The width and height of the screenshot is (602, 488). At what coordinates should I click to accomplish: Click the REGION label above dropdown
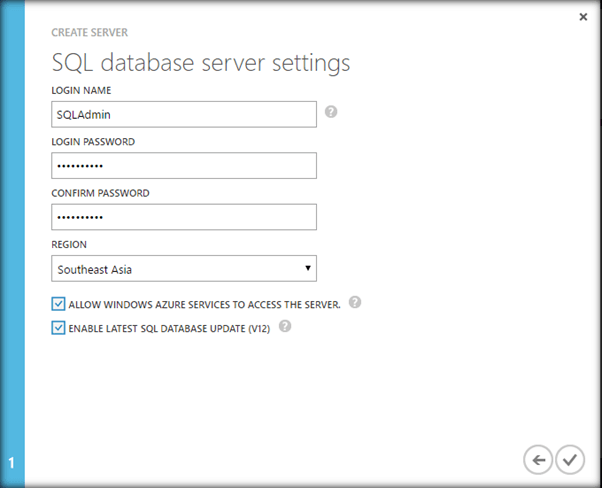68,244
